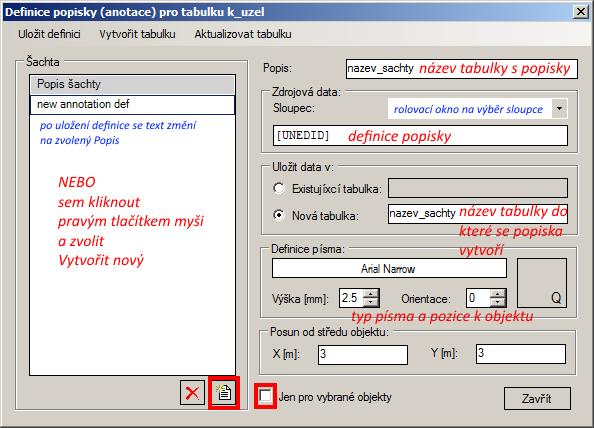
Task: Click the Nová tabulka name field
Action: (478, 214)
